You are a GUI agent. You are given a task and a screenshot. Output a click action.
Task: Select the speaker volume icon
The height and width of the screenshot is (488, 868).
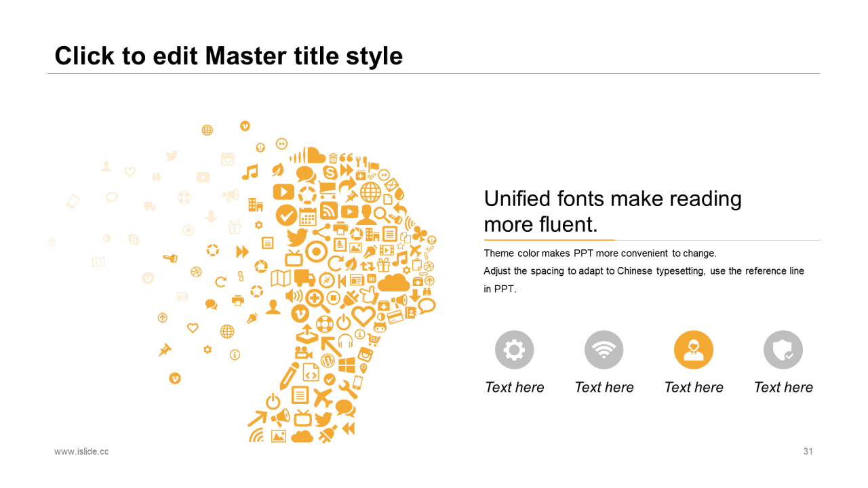point(294,296)
